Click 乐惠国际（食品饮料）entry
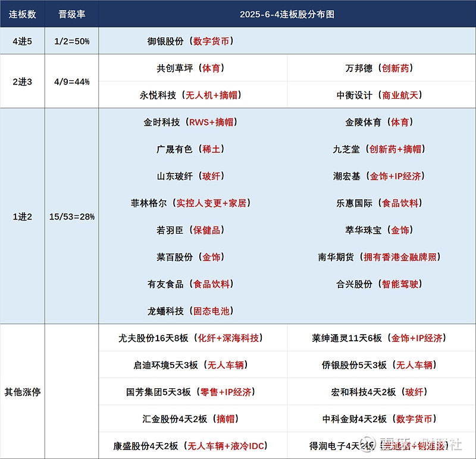Viewport: 476px width, 459px height. coord(379,203)
